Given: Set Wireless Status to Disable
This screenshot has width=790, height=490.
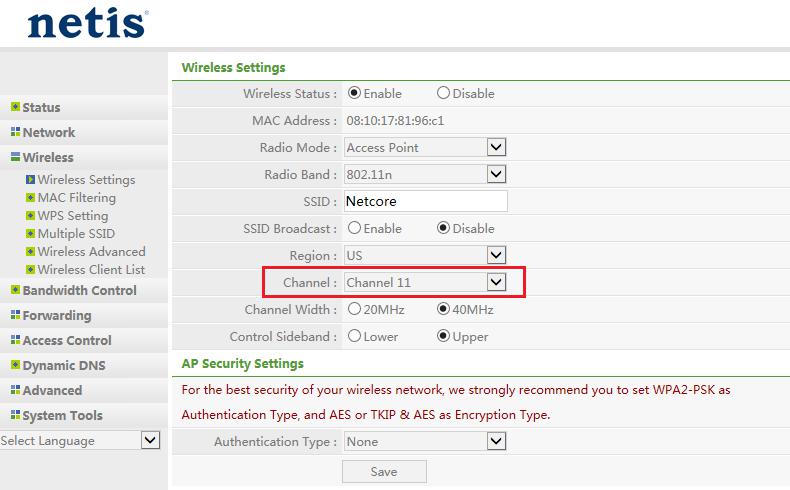Looking at the screenshot, I should 443,94.
